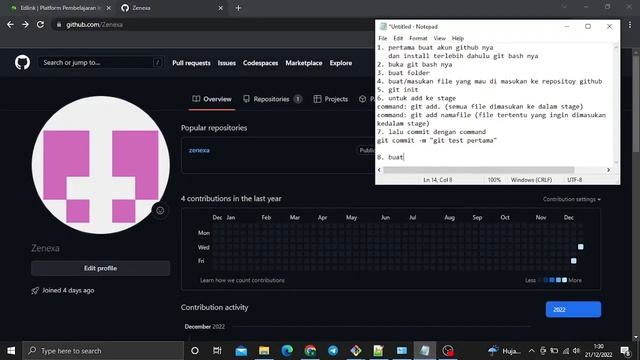Click Notepad horizontal scroll left arrow
The image size is (640, 360).
[379, 170]
